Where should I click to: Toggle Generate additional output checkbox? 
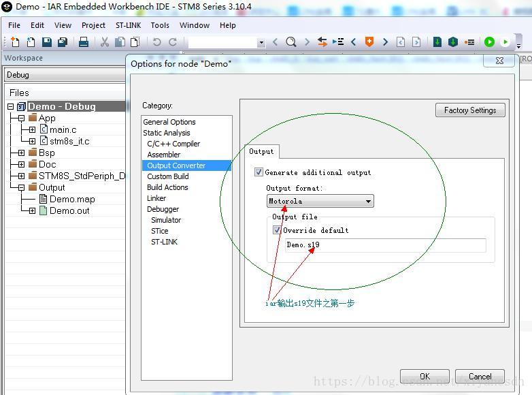point(259,172)
